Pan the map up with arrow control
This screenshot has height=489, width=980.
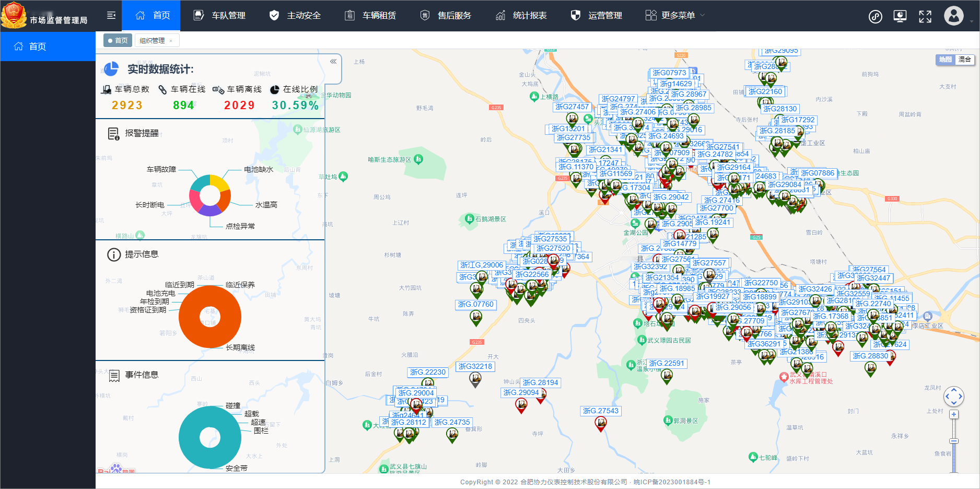click(954, 390)
